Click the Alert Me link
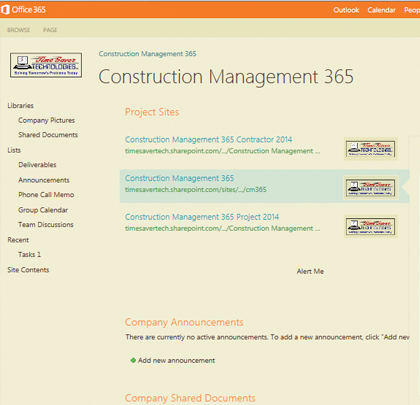 tap(310, 271)
